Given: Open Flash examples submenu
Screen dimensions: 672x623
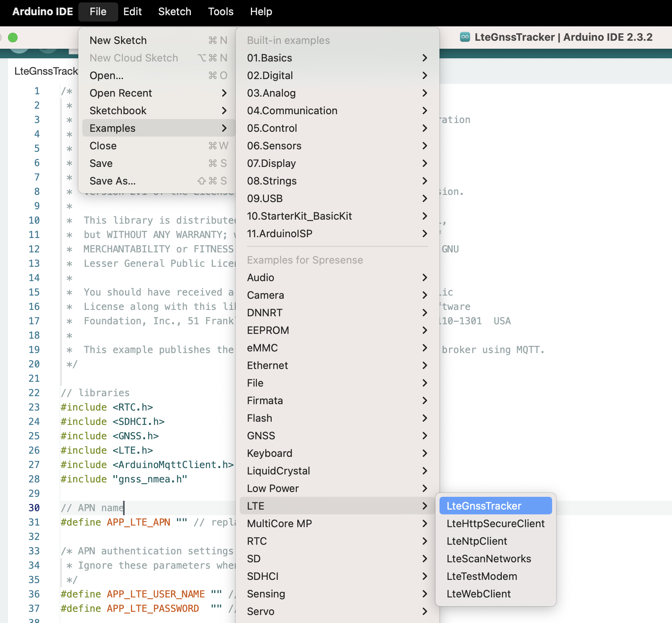Looking at the screenshot, I should [338, 418].
